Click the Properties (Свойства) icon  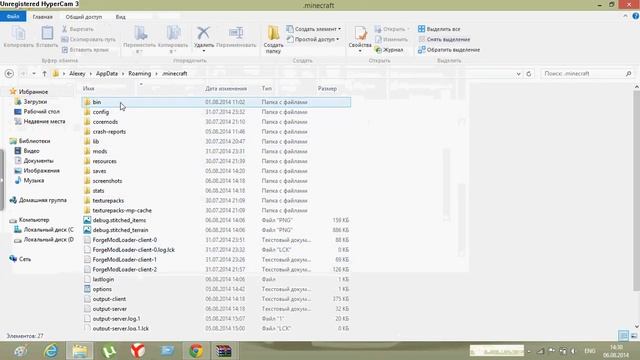[x=360, y=33]
